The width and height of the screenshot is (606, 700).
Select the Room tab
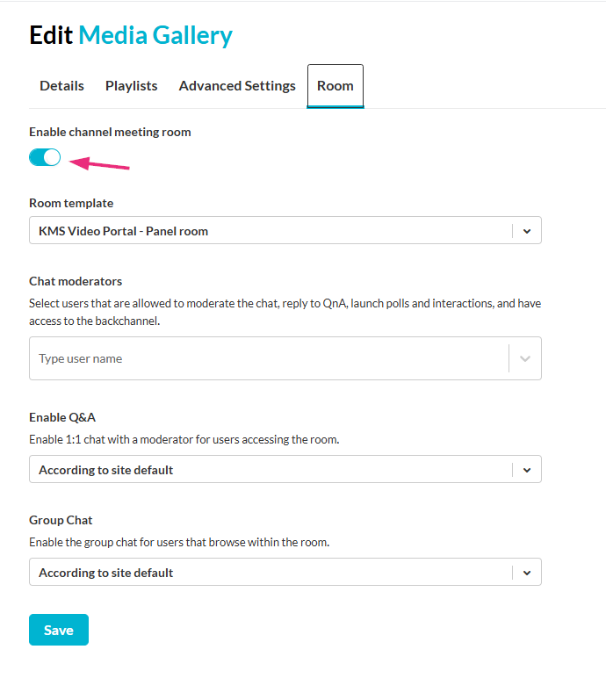[x=335, y=86]
